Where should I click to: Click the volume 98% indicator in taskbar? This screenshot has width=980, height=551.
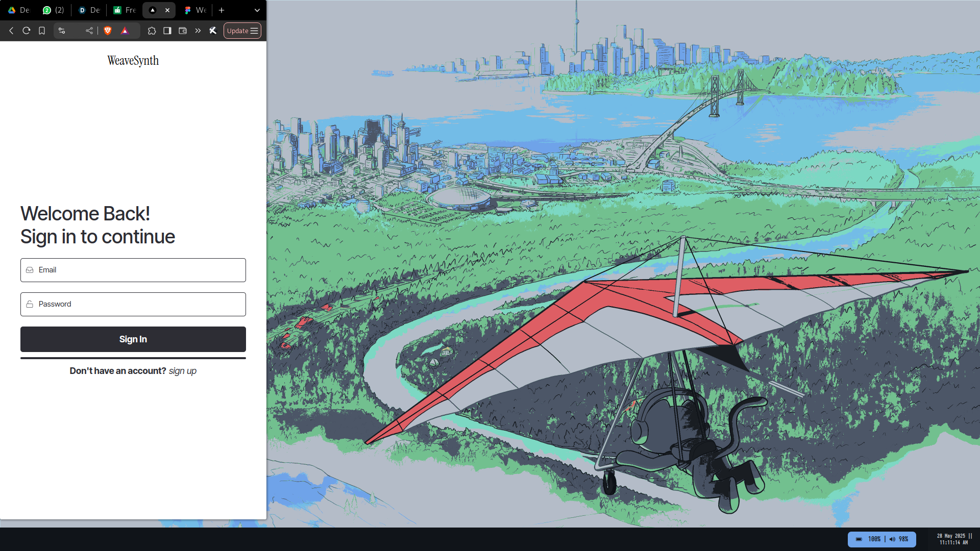899,539
